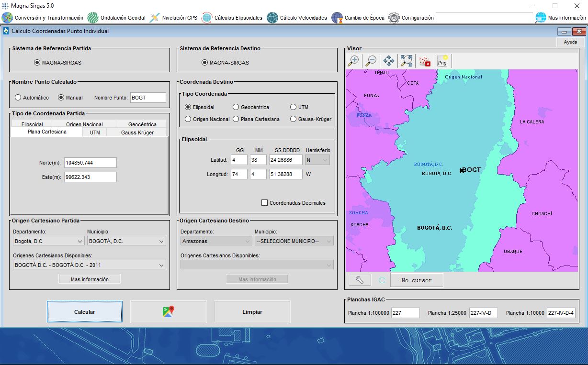588x365 pixels.
Task: Click the Google Maps button
Action: [168, 312]
